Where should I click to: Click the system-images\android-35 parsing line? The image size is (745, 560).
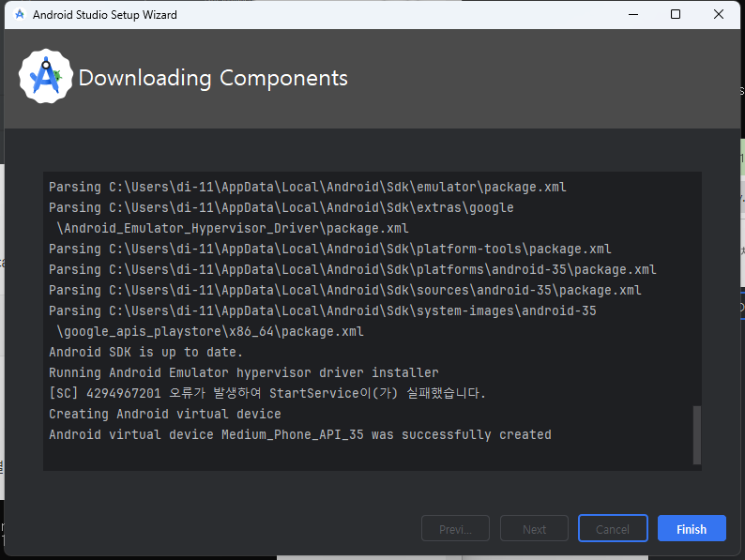323,310
